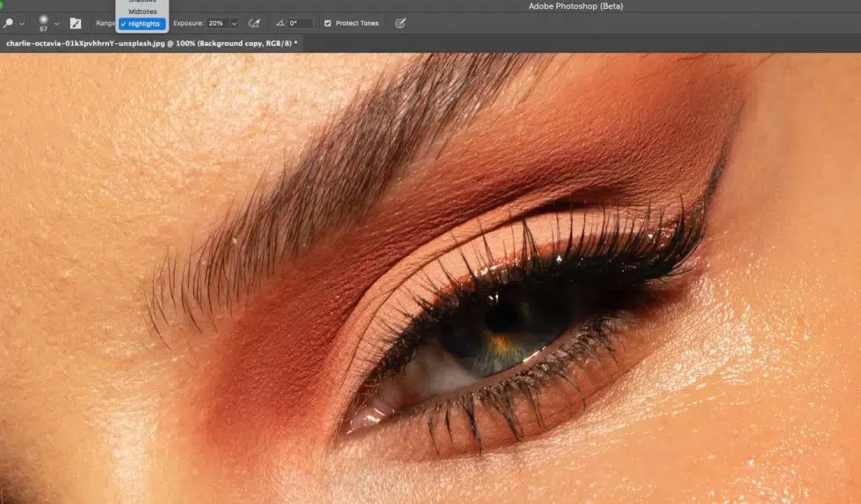861x504 pixels.
Task: Click the brush angle icon
Action: tap(280, 23)
